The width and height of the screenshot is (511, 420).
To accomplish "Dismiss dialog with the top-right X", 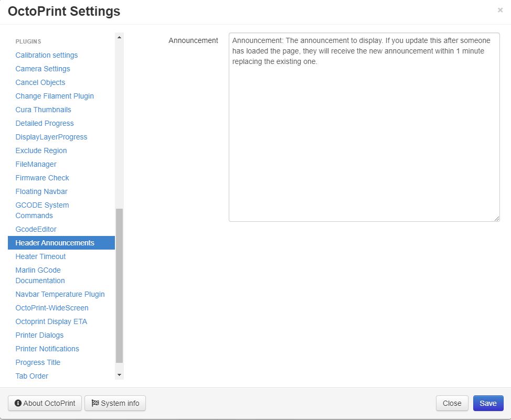I will click(x=501, y=10).
